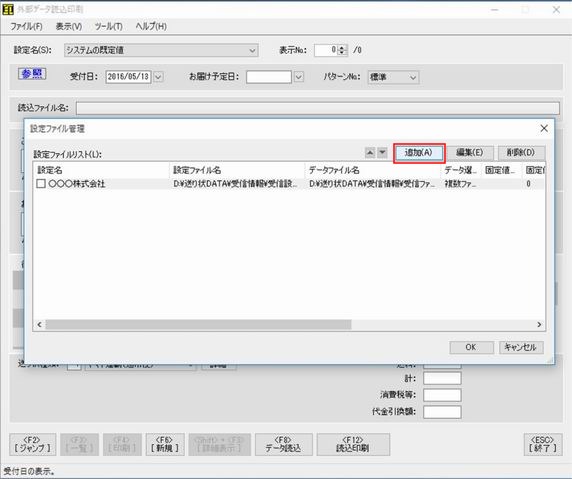
Task: Expand the パターンNo dropdown
Action: (413, 77)
